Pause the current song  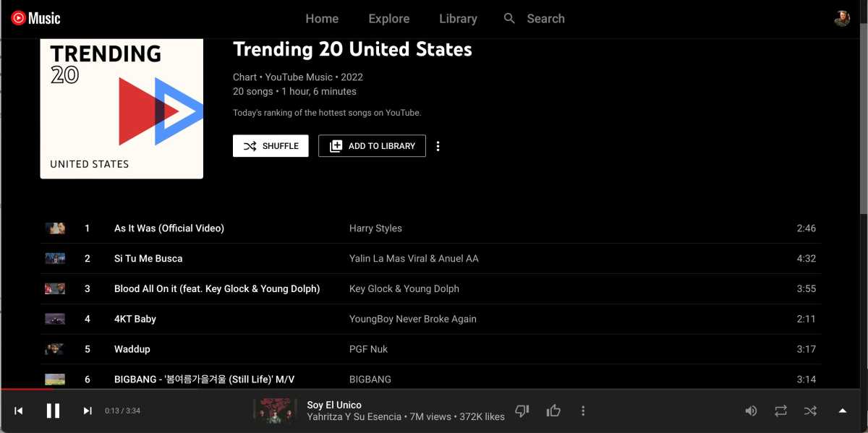click(x=53, y=411)
